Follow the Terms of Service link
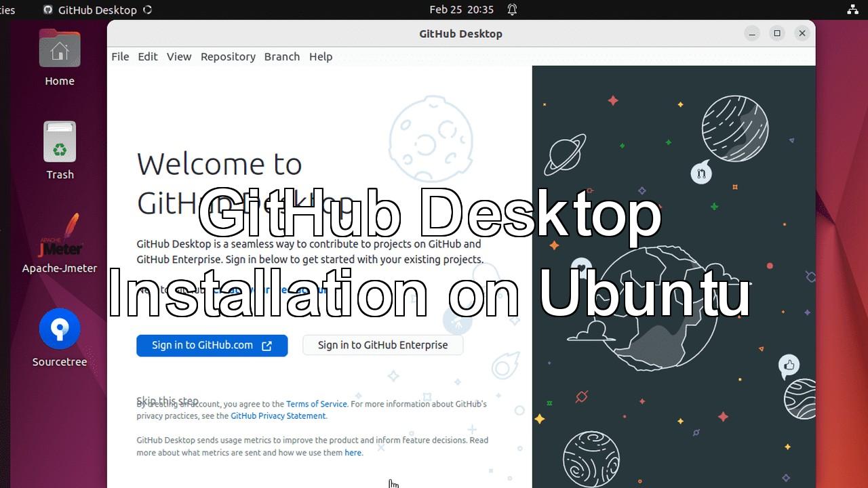This screenshot has width=868, height=488. point(316,404)
